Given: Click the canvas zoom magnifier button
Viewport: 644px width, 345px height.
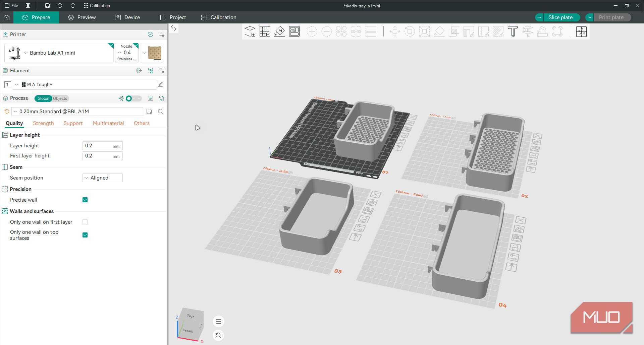Looking at the screenshot, I should pyautogui.click(x=218, y=335).
